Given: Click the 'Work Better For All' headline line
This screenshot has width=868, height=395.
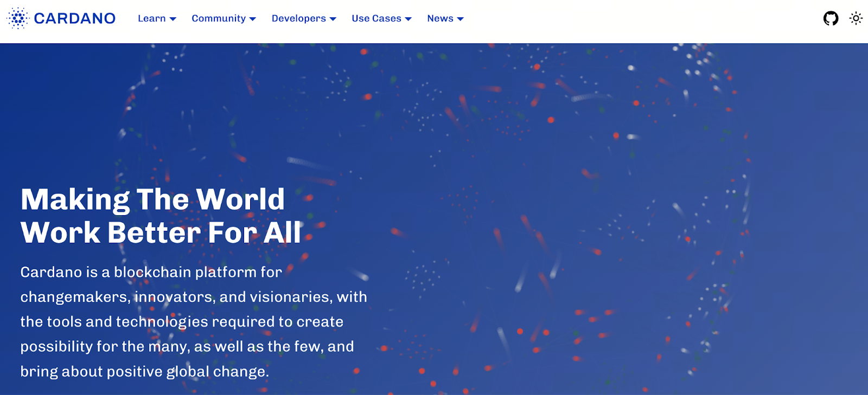Looking at the screenshot, I should (161, 232).
